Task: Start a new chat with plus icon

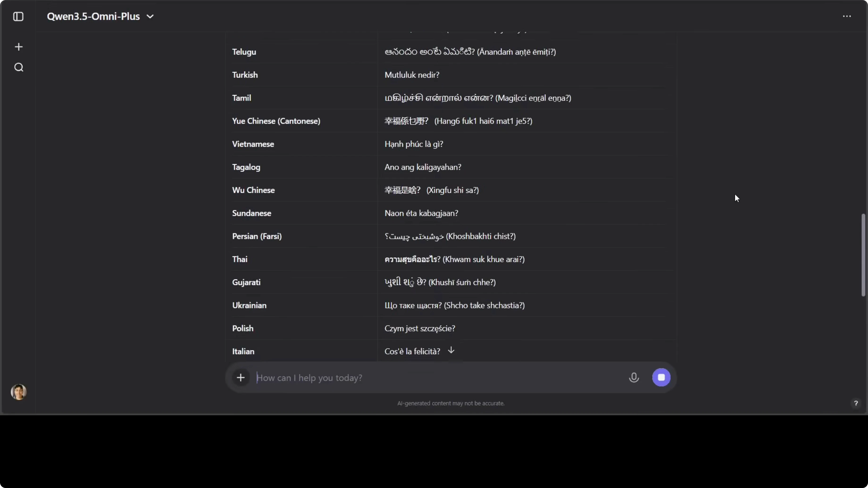Action: coord(19,47)
